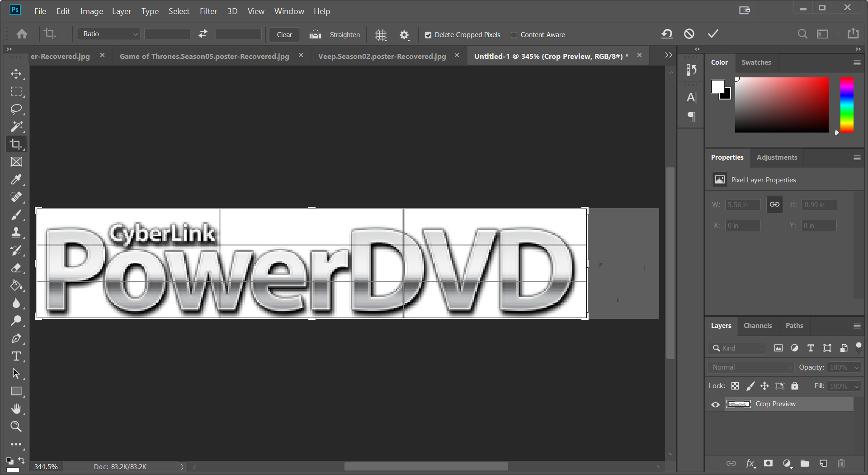Reset the crop box and rotation
The width and height of the screenshot is (868, 475).
click(667, 34)
